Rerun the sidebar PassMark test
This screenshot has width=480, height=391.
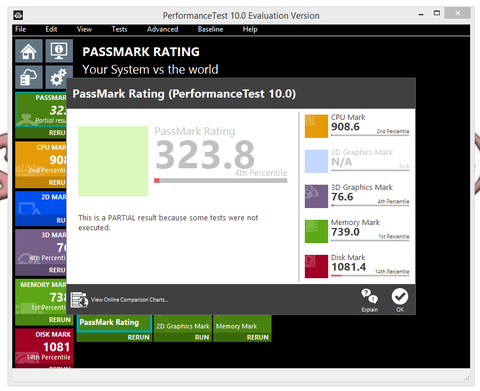coord(57,133)
